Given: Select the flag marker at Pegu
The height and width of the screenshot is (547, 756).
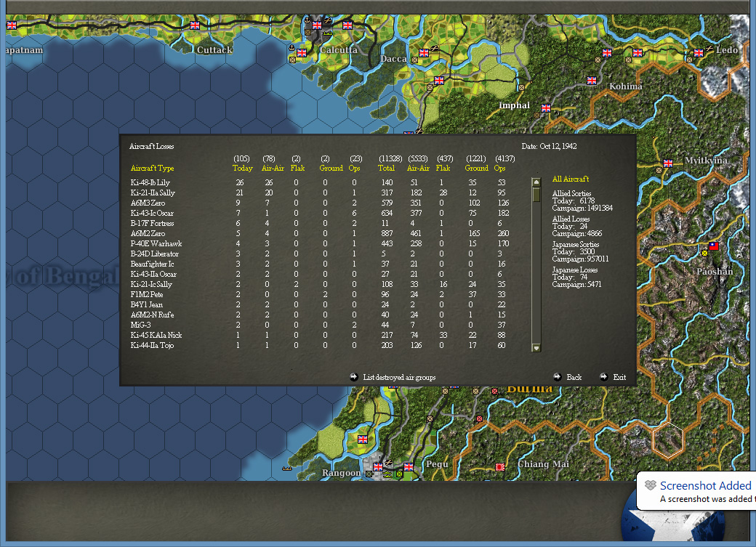Looking at the screenshot, I should click(409, 466).
